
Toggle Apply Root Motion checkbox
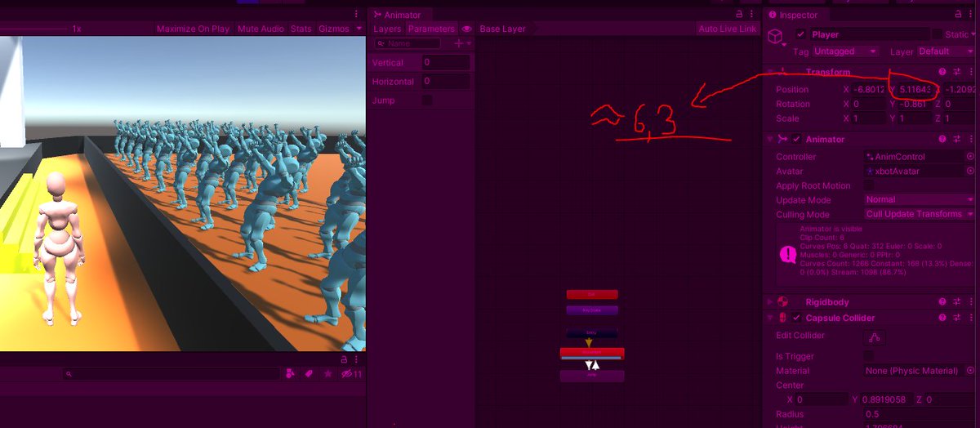tap(869, 185)
